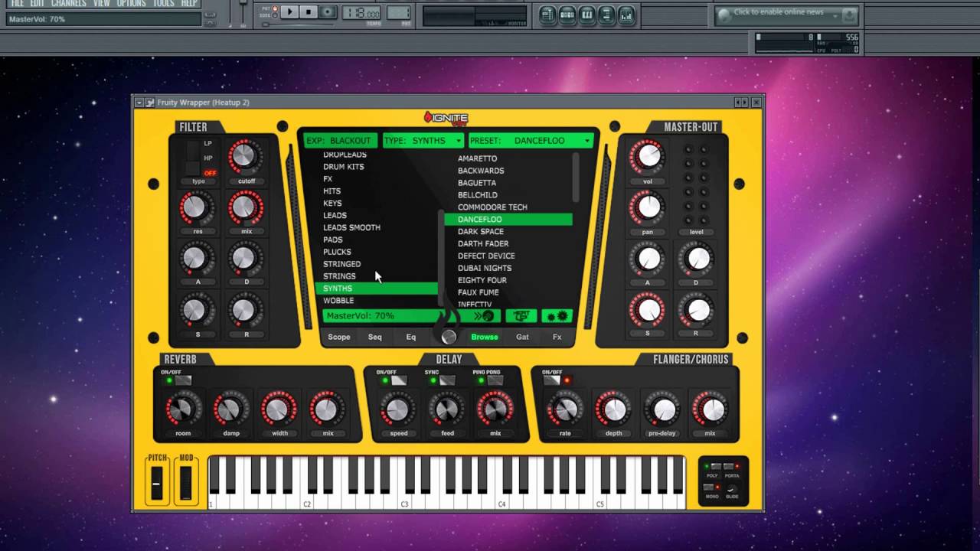Click the filter res knob
The height and width of the screenshot is (551, 980).
[x=195, y=207]
